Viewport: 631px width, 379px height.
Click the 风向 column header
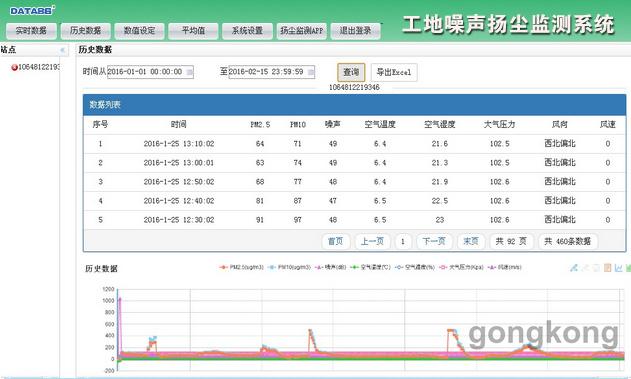point(560,125)
